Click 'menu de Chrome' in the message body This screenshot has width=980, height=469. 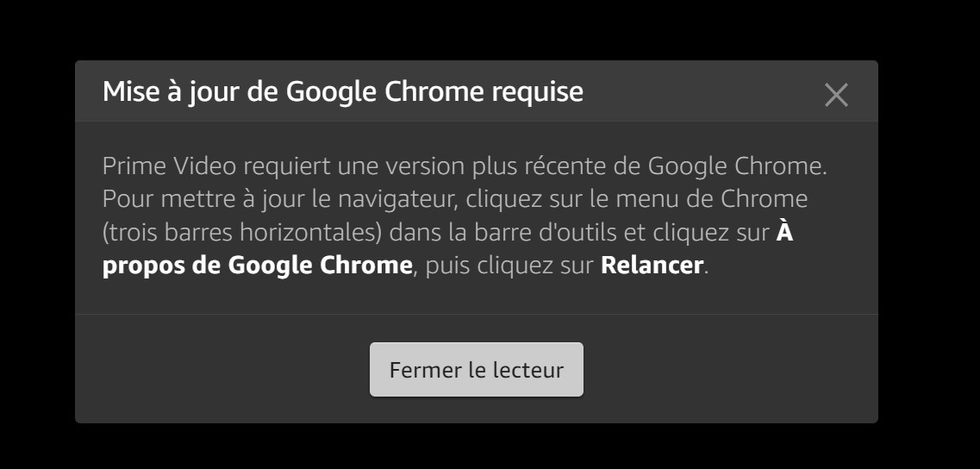click(x=740, y=199)
